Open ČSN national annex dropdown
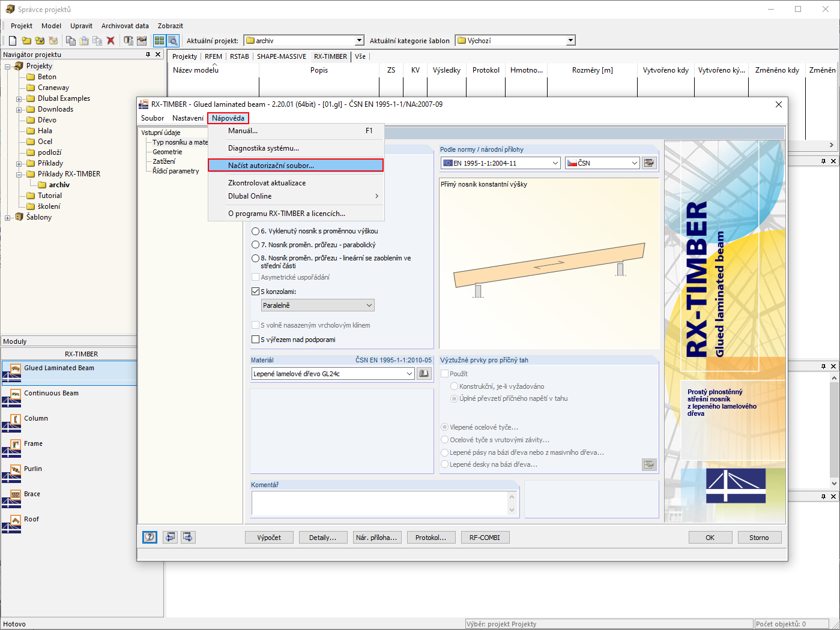840x630 pixels. 603,163
